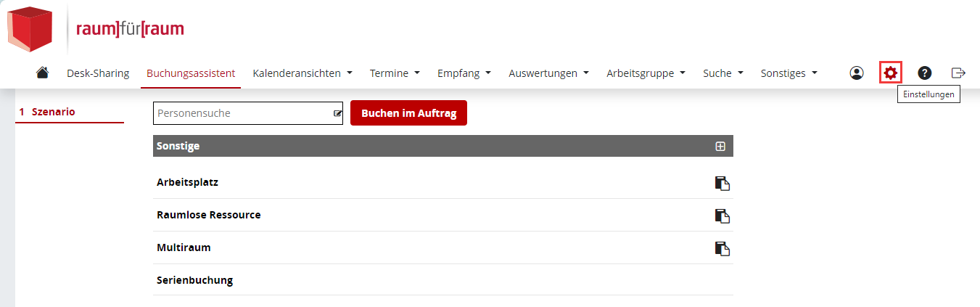
Task: Expand the Sonstige section plus icon
Action: point(720,146)
